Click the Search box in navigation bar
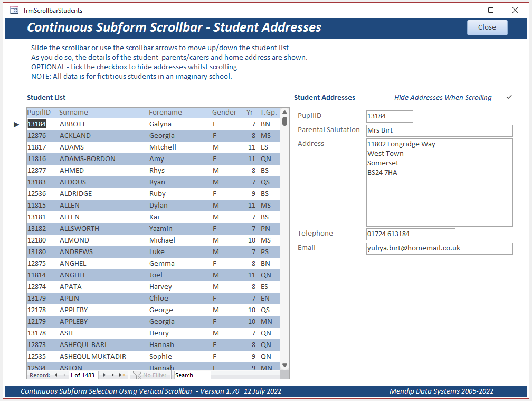The image size is (532, 401). click(x=192, y=375)
